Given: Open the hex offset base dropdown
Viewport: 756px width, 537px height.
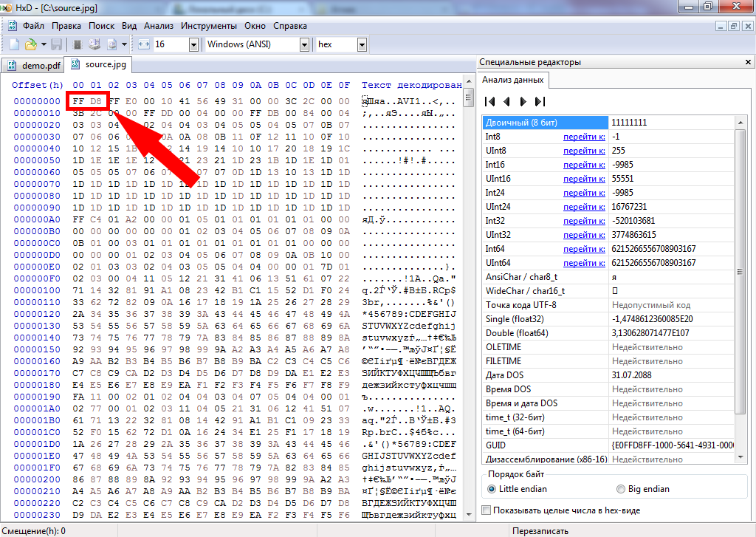Looking at the screenshot, I should coord(362,44).
